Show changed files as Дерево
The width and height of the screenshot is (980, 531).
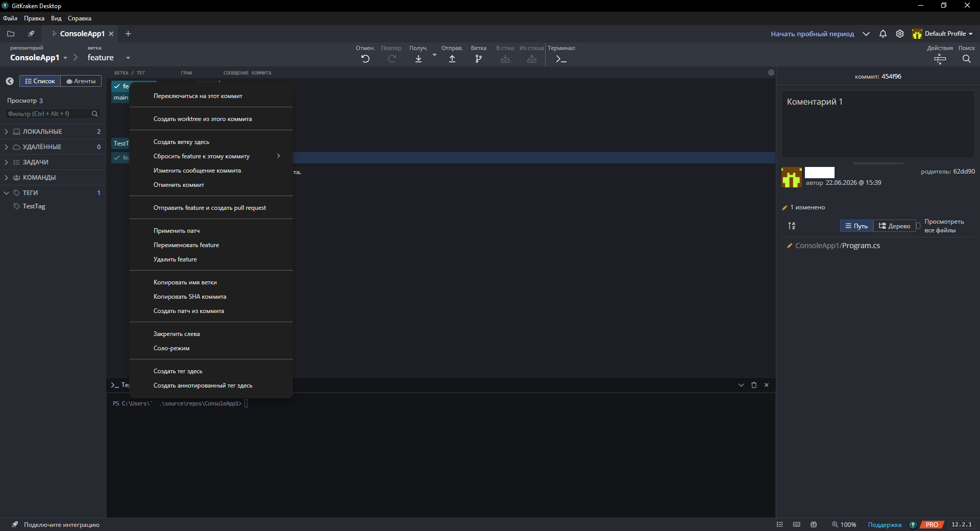click(x=894, y=226)
